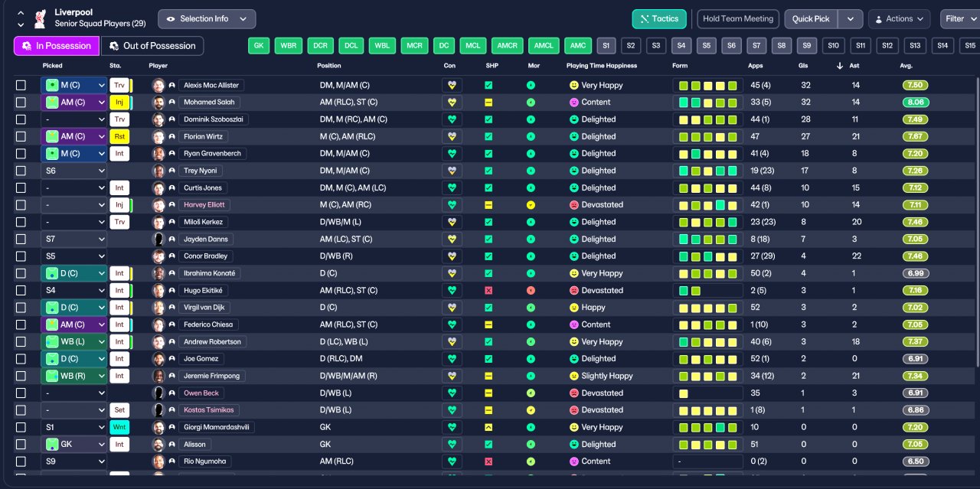Viewport: 980px width, 489px height.
Task: Click the Quick Pick button
Action: (812, 18)
